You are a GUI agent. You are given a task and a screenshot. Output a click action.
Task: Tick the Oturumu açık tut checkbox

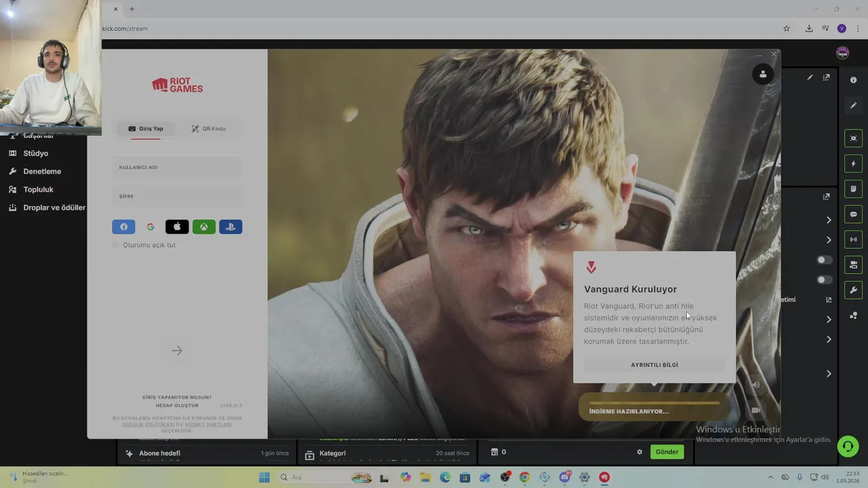click(x=116, y=245)
